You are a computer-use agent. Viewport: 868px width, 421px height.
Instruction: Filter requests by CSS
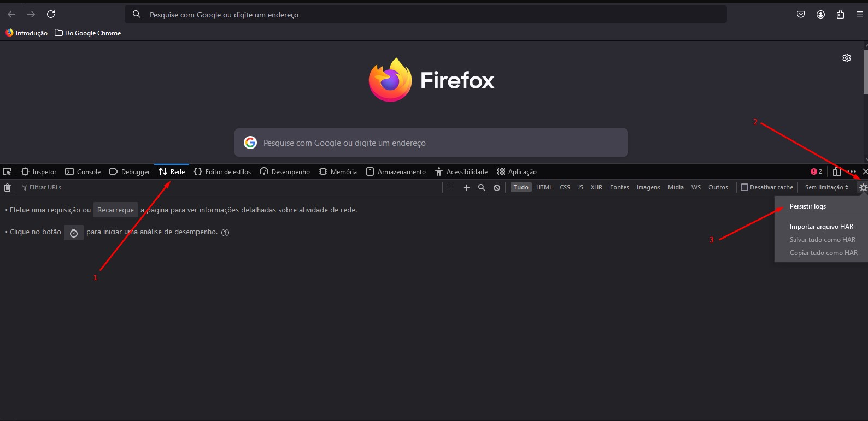565,187
